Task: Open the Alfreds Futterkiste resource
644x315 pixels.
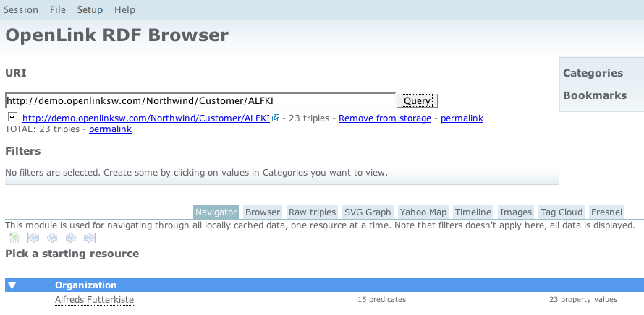Action: [x=94, y=300]
